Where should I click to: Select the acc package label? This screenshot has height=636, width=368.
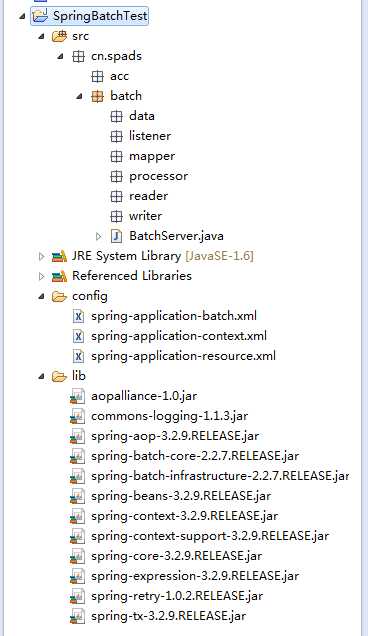(x=119, y=76)
